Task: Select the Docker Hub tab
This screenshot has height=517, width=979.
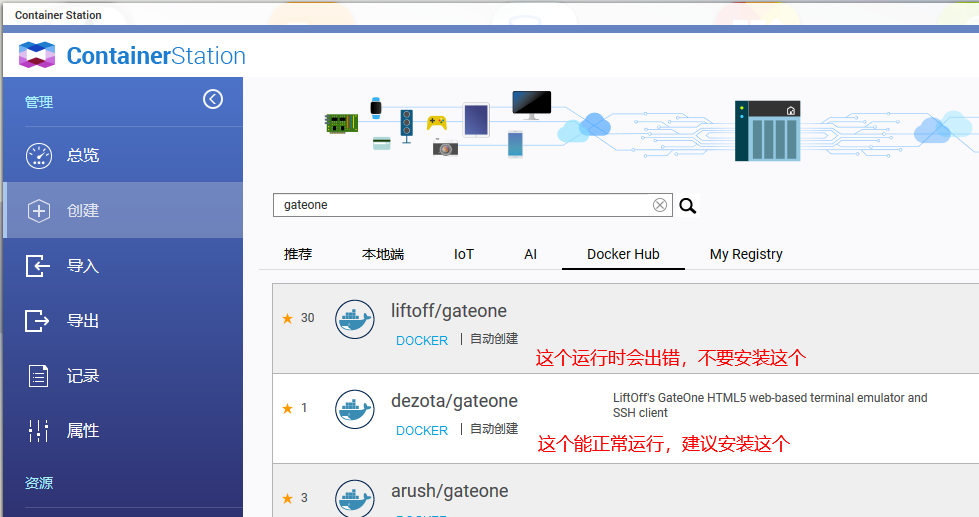Action: click(623, 254)
